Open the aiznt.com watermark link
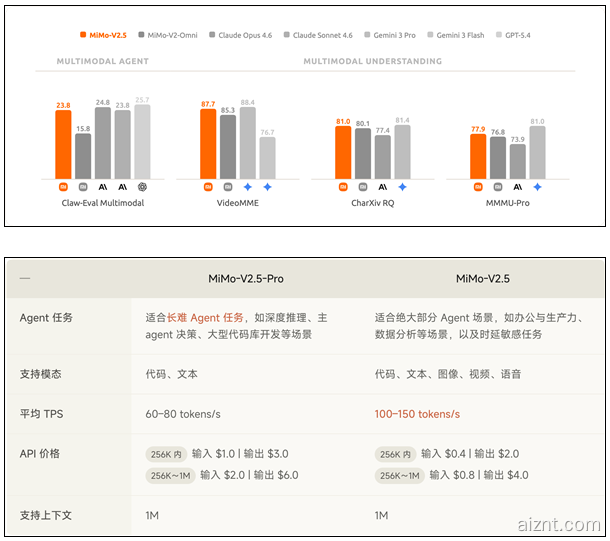This screenshot has height=541, width=610. click(562, 524)
